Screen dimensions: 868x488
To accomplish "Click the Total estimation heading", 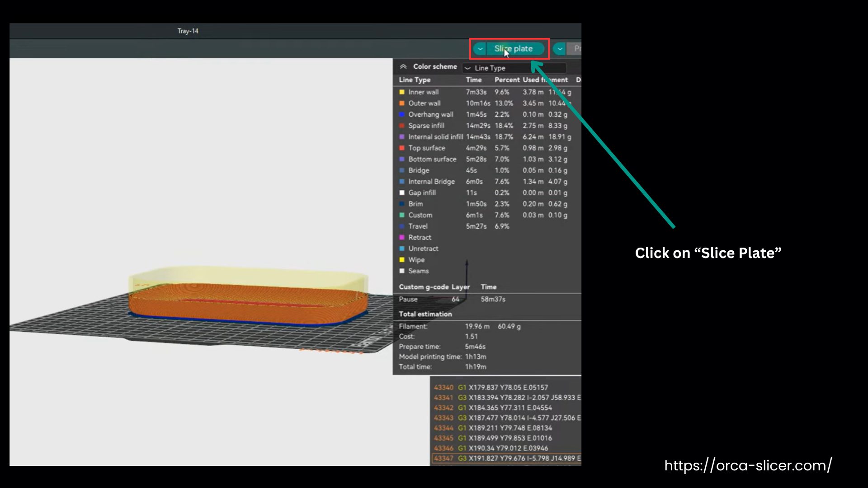I will coord(425,314).
